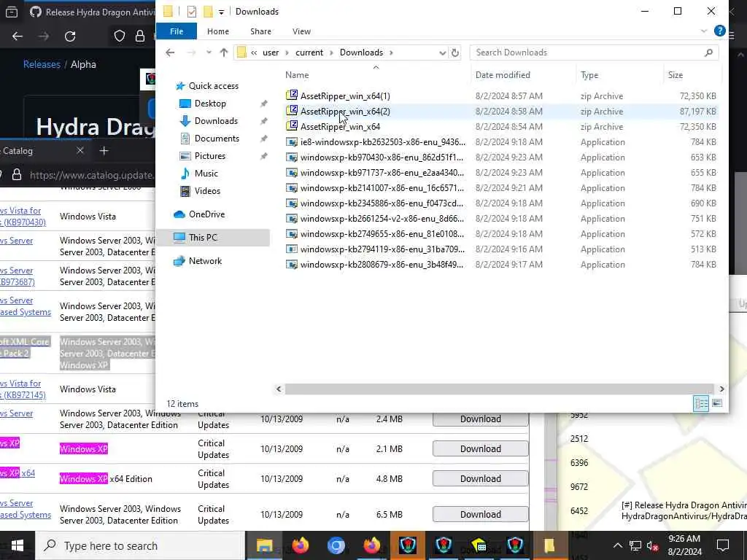Reload the GitHub page in Firefox
This screenshot has width=747, height=560.
click(70, 36)
